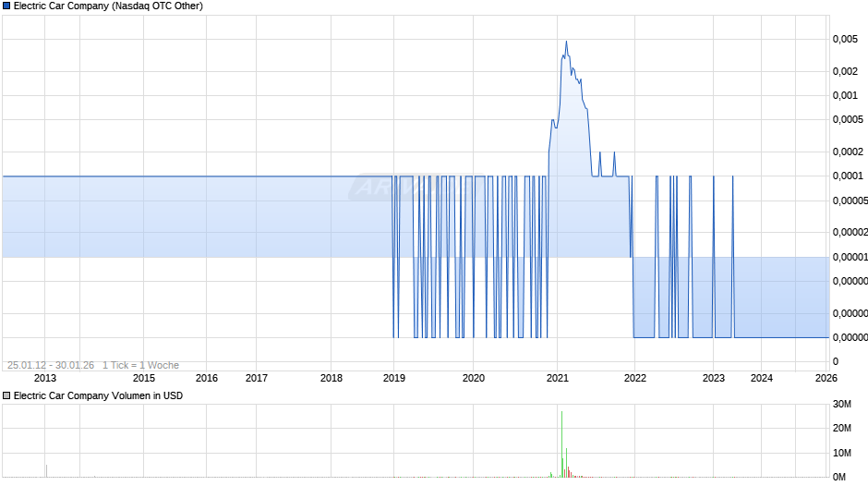Click the 0,005 price axis value
This screenshot has height=486, width=868.
pos(845,40)
